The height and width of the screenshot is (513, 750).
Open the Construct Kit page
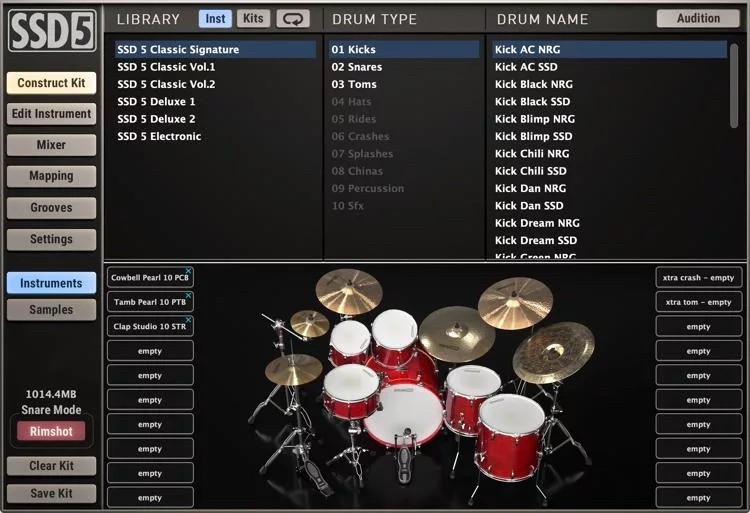51,83
